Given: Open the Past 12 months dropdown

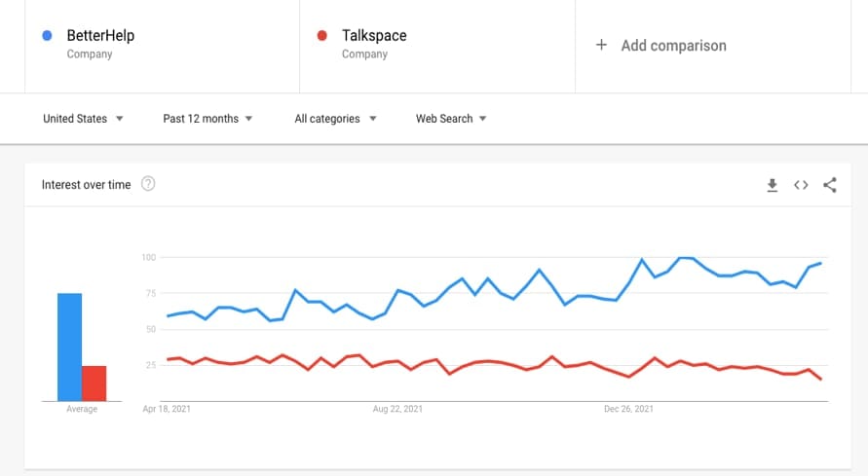Looking at the screenshot, I should coord(208,119).
